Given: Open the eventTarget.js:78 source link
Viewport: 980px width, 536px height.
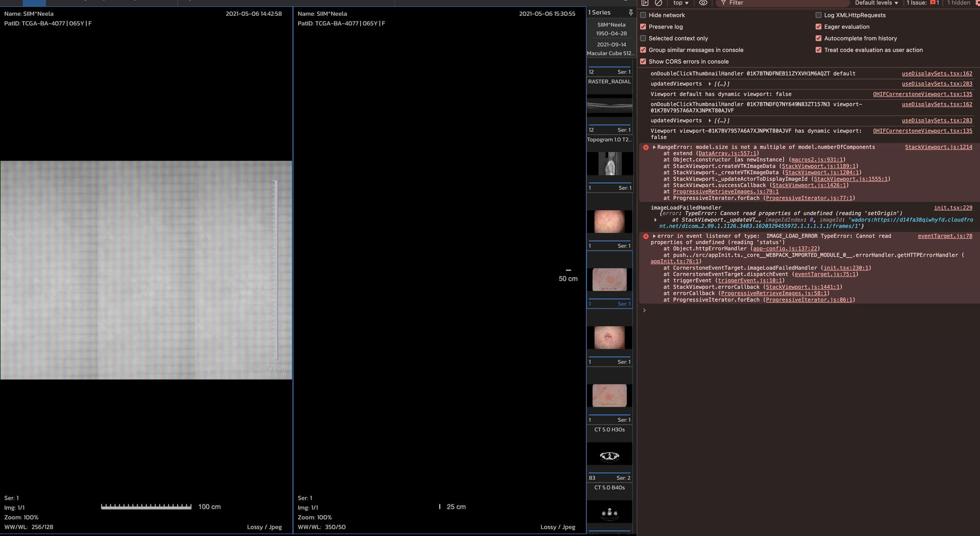Looking at the screenshot, I should pos(944,236).
